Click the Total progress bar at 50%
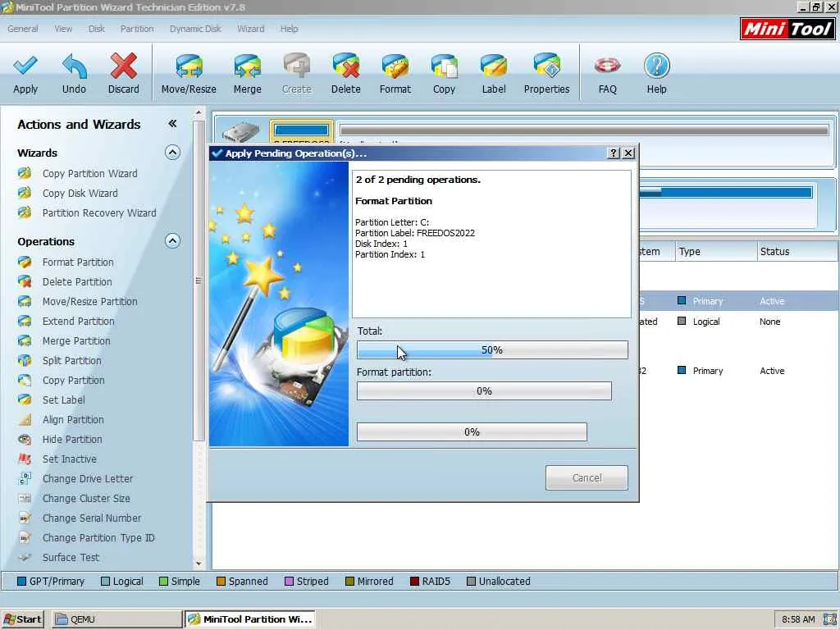840x630 pixels. click(492, 349)
